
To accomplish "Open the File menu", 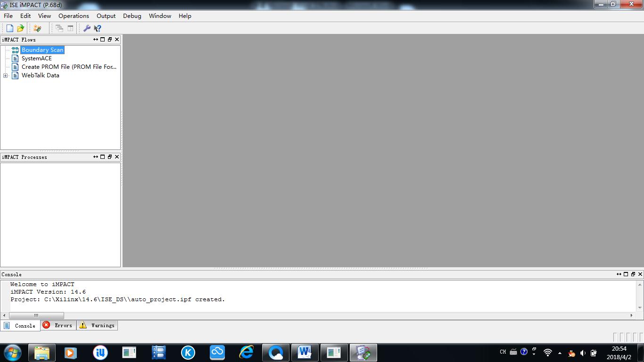I will (8, 16).
